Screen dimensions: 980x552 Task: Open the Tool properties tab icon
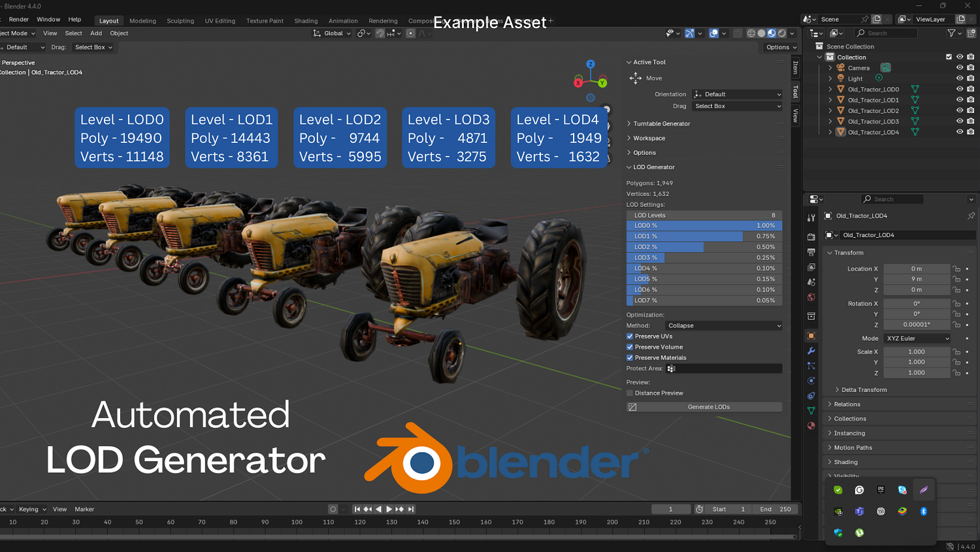(811, 218)
